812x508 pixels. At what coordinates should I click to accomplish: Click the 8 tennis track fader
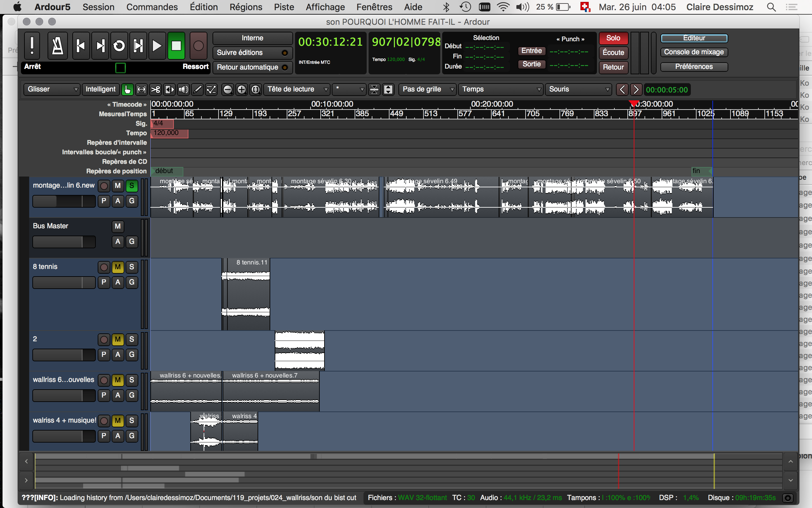(x=64, y=283)
